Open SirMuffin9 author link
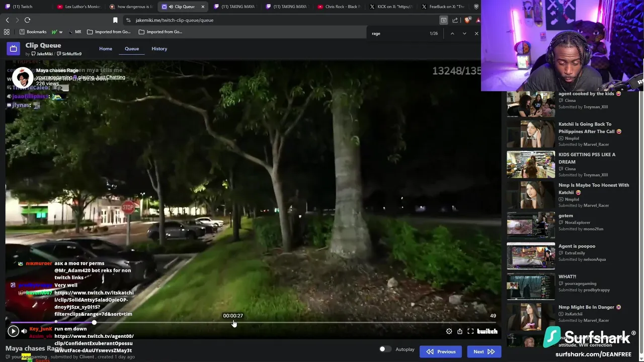The image size is (644, 362). click(x=69, y=54)
